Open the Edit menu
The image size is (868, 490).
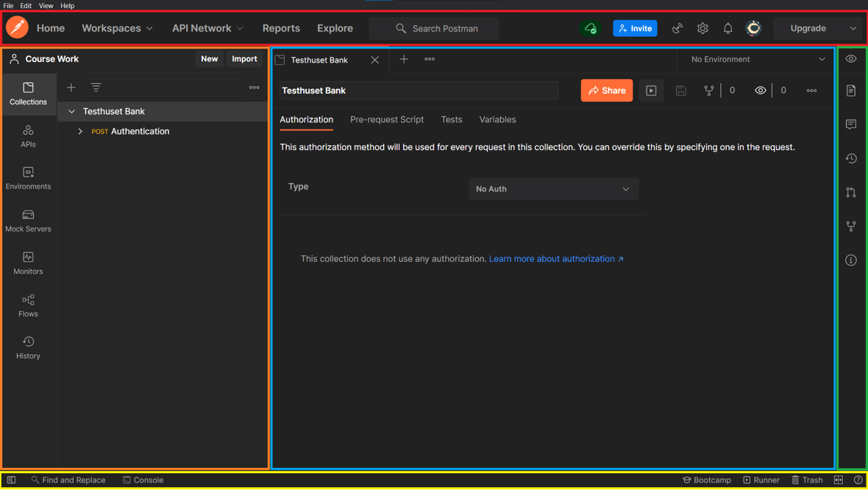coord(26,6)
